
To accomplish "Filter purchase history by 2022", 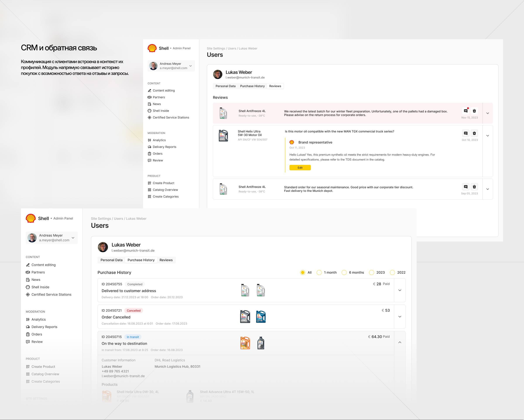I will [393, 272].
